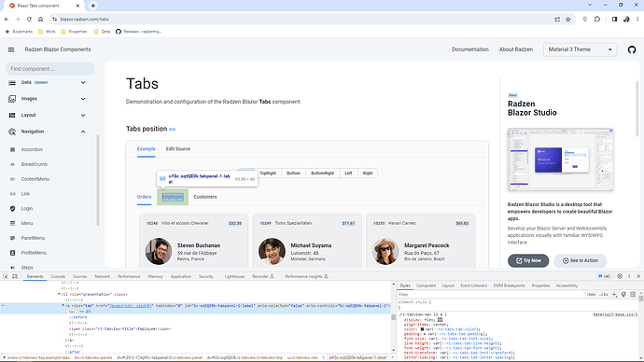Bookmark this page with the star icon
The height and width of the screenshot is (362, 644).
(x=568, y=20)
